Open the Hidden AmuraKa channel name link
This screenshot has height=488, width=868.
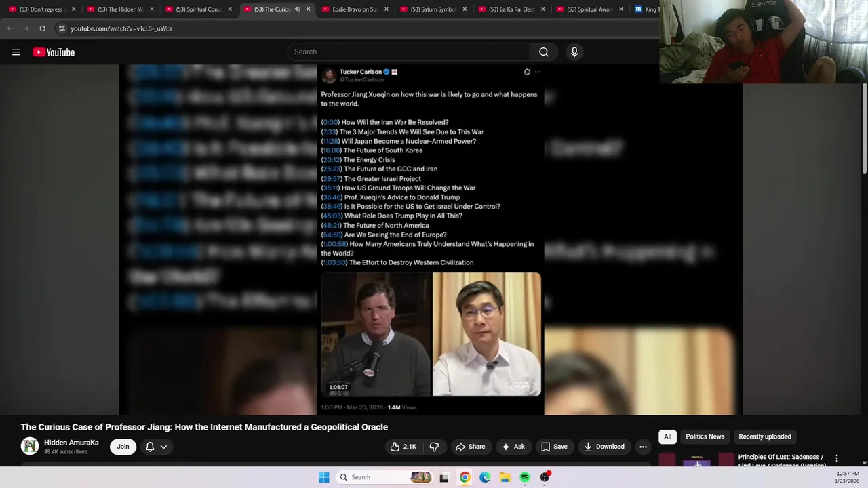[x=71, y=443]
